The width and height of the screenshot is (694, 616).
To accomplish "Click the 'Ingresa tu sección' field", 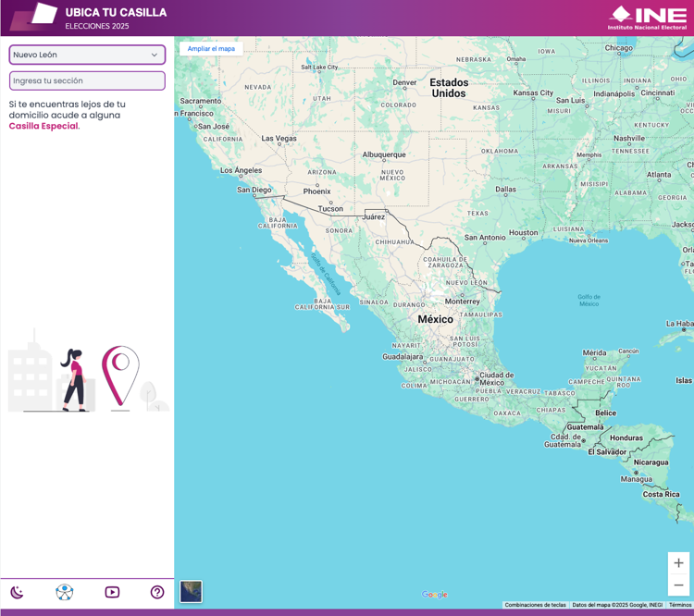I will tap(87, 81).
